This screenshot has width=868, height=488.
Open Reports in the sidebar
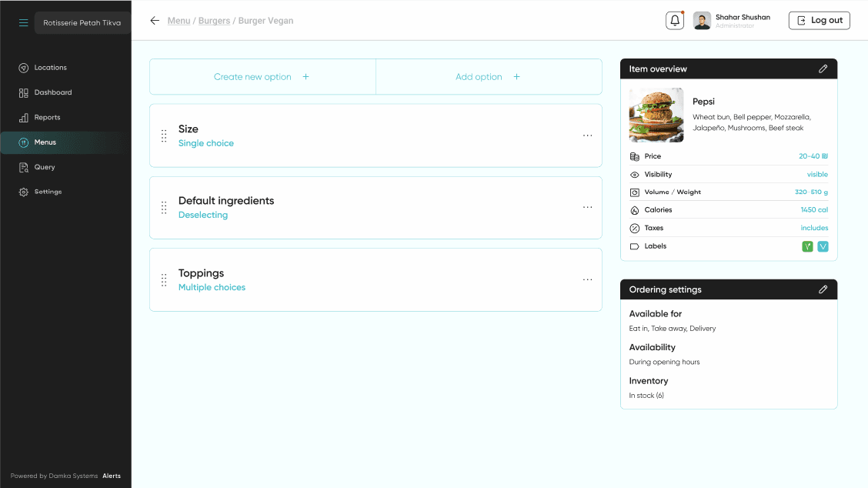[47, 118]
